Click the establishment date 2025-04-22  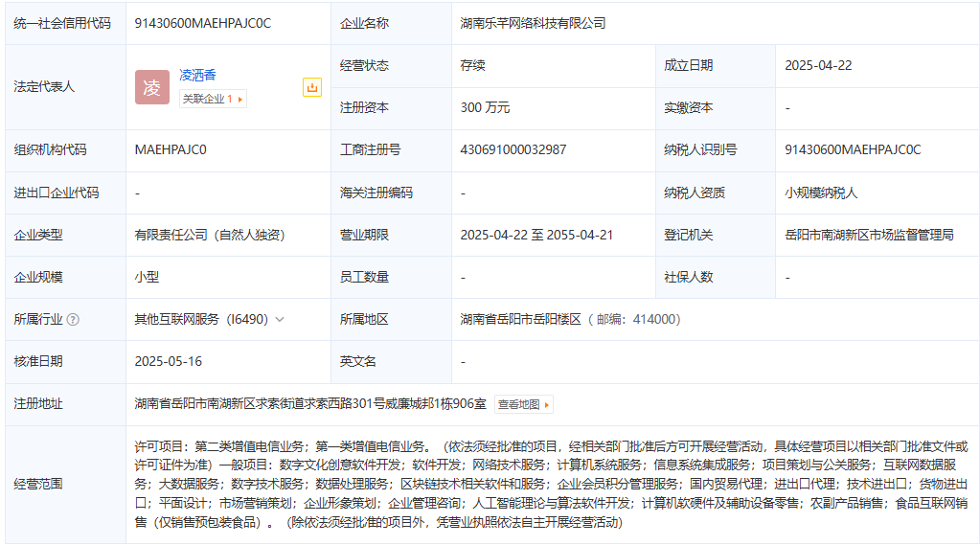coord(818,65)
